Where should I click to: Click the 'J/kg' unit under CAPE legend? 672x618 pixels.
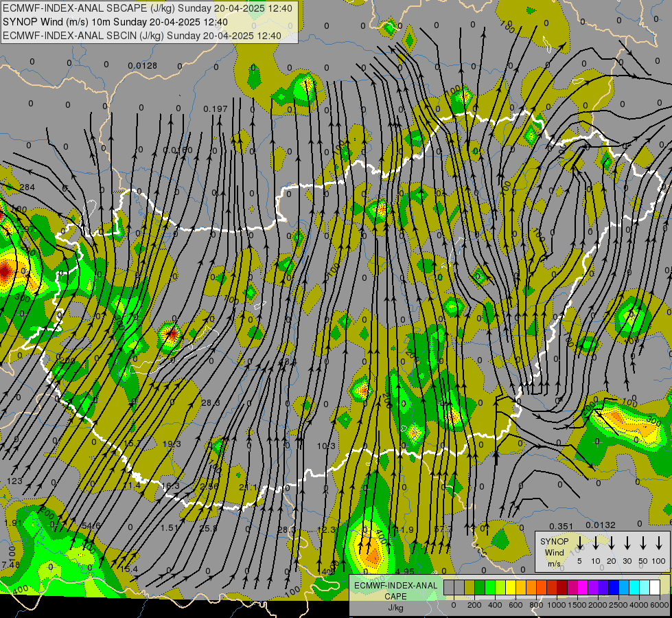[395, 608]
